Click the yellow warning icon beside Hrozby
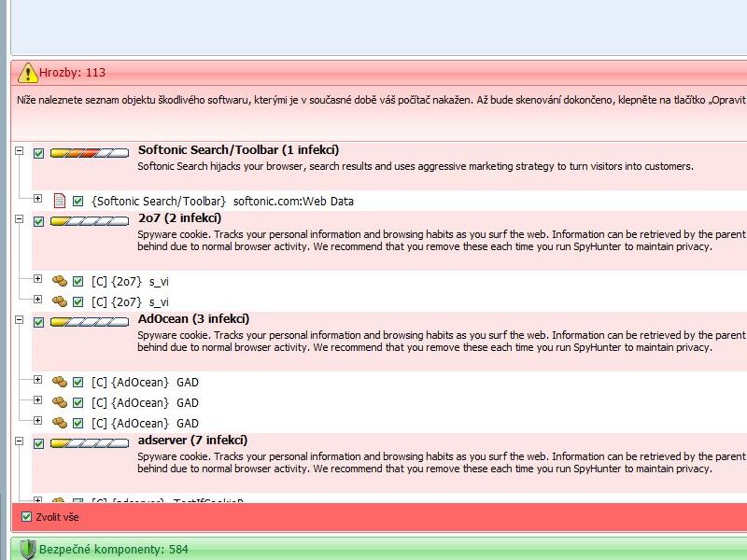 pyautogui.click(x=28, y=73)
